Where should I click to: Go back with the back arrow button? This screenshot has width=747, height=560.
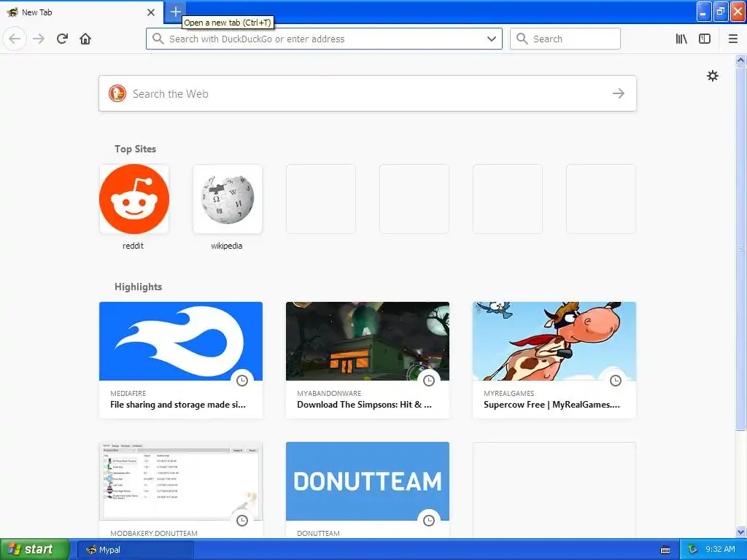[15, 39]
